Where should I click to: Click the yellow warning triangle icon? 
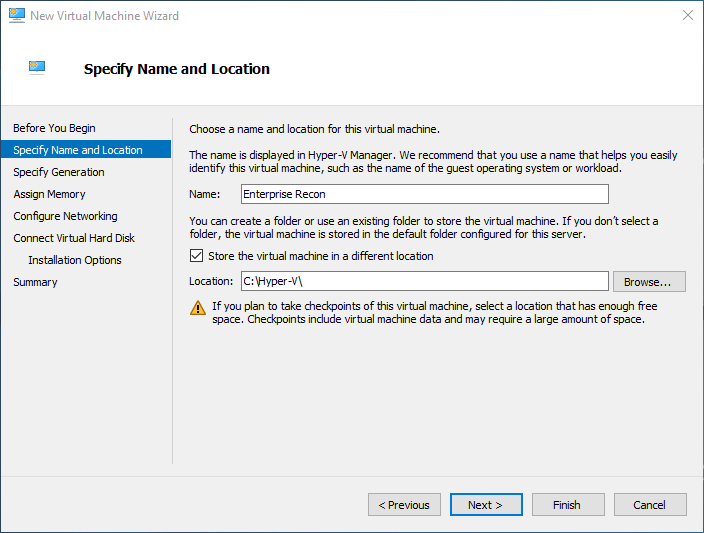tap(198, 308)
